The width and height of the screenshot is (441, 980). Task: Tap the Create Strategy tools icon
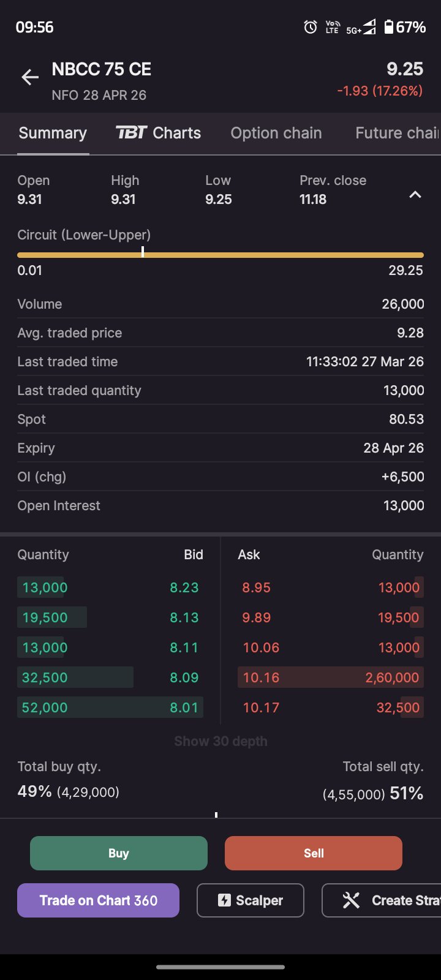click(351, 900)
